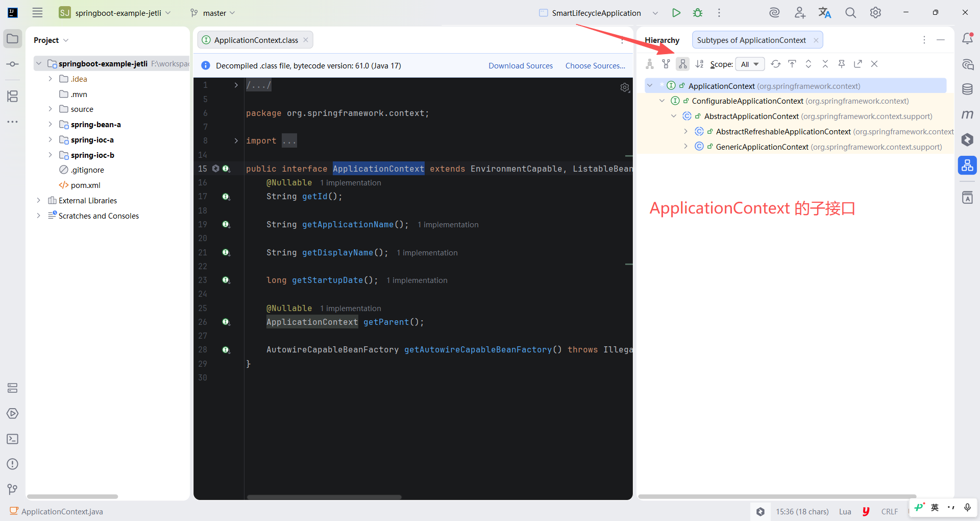Refresh the hierarchy tree
The image size is (980, 521).
click(x=776, y=64)
